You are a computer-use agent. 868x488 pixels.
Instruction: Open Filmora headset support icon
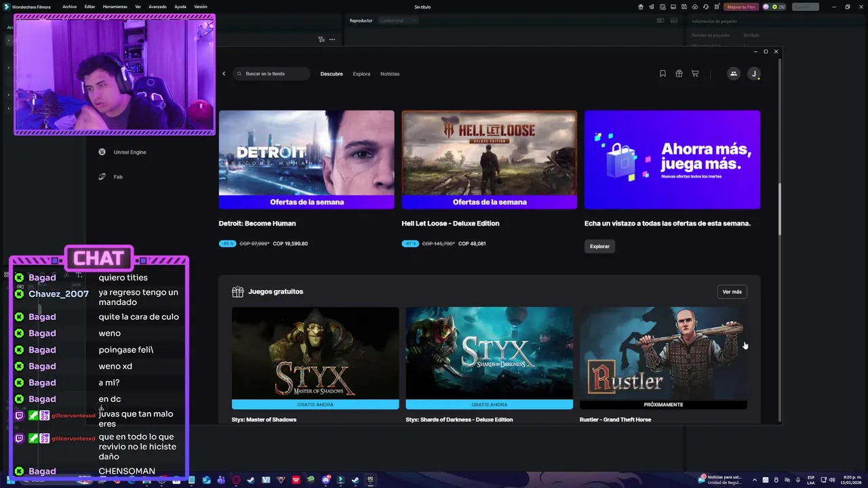point(706,7)
